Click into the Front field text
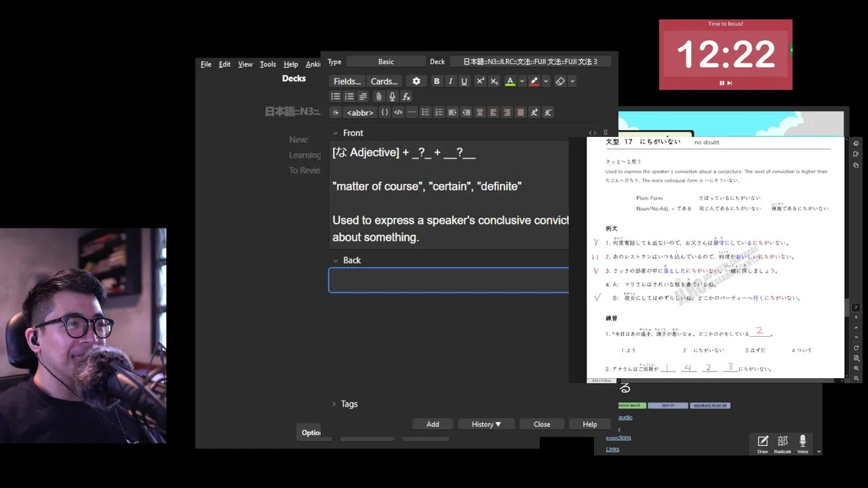 (x=449, y=195)
